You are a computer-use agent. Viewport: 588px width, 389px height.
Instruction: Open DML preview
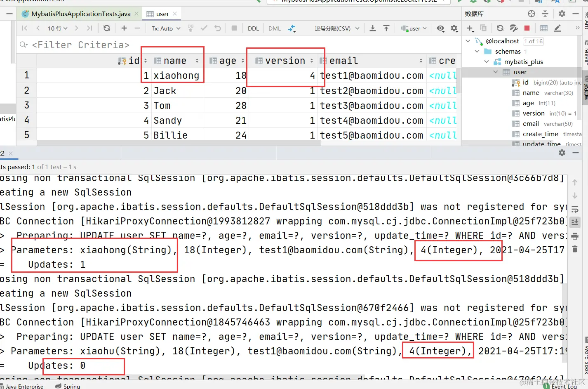[x=275, y=28]
